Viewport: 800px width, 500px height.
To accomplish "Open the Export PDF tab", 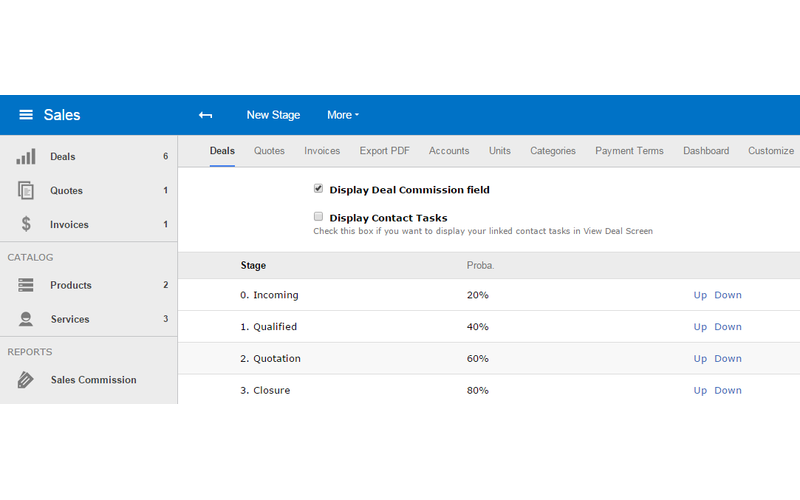I will [x=384, y=151].
